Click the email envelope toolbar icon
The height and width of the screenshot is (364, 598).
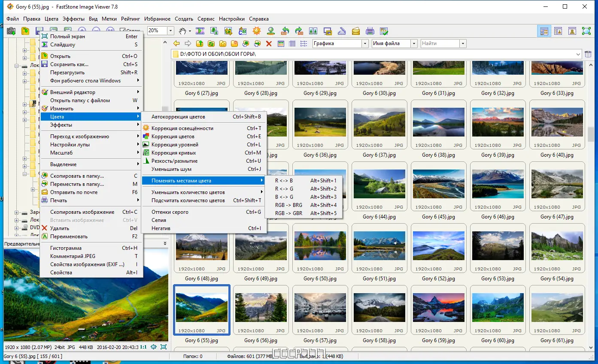[x=355, y=31]
